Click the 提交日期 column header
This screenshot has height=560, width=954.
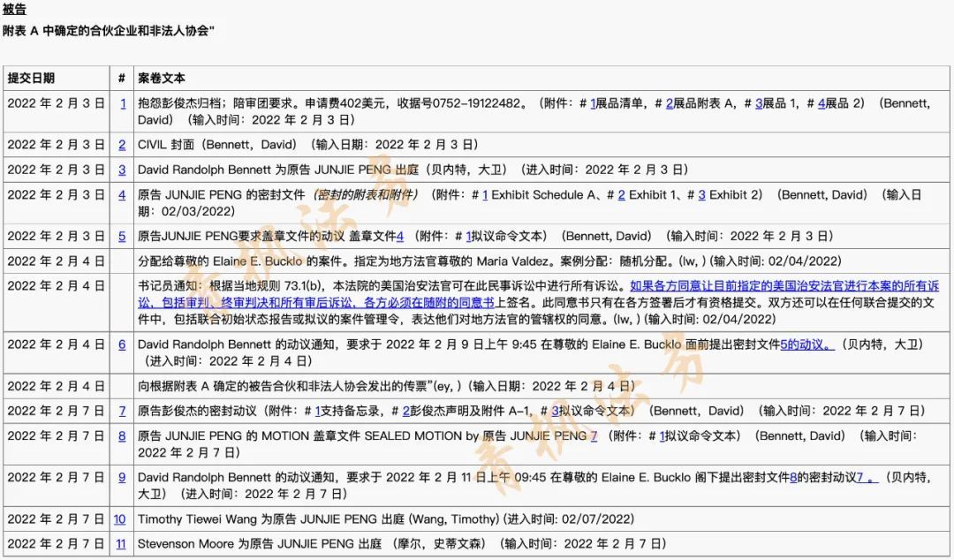click(x=31, y=78)
